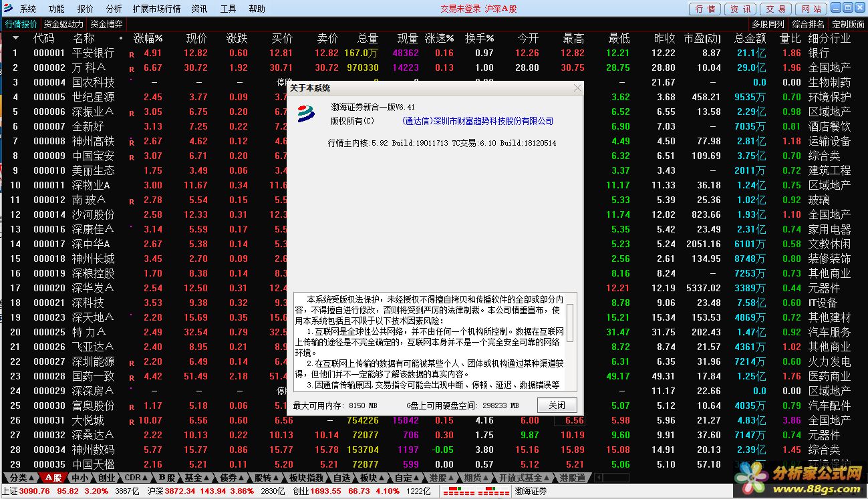Click the left scroll arrow after 港股通 tab
The width and height of the screenshot is (868, 499).
tap(599, 478)
